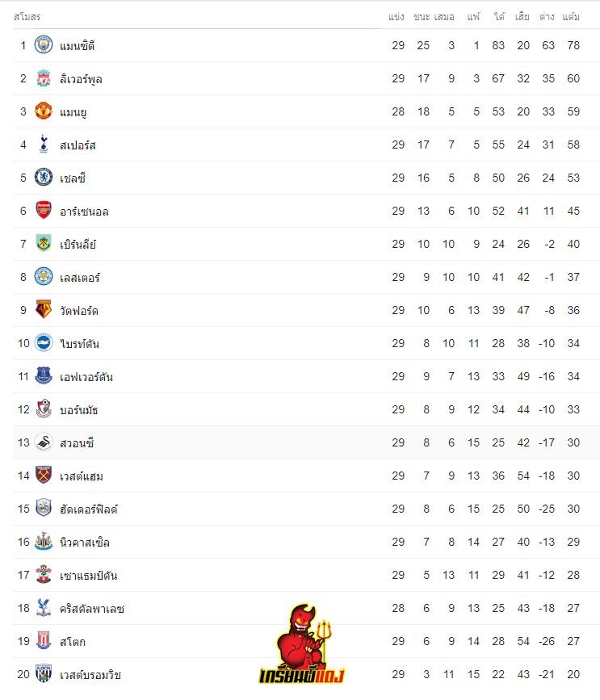Click the Chelsea club crest
Image resolution: width=600 pixels, height=700 pixels.
click(44, 178)
